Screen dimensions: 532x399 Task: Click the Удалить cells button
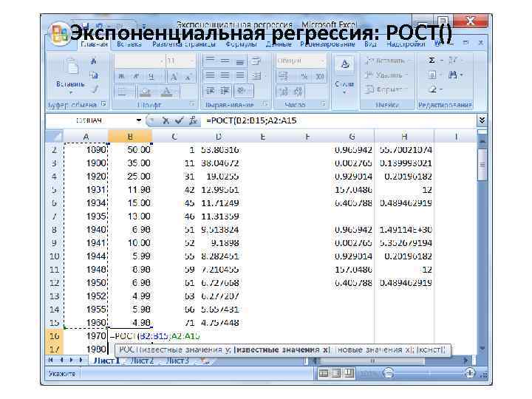386,75
